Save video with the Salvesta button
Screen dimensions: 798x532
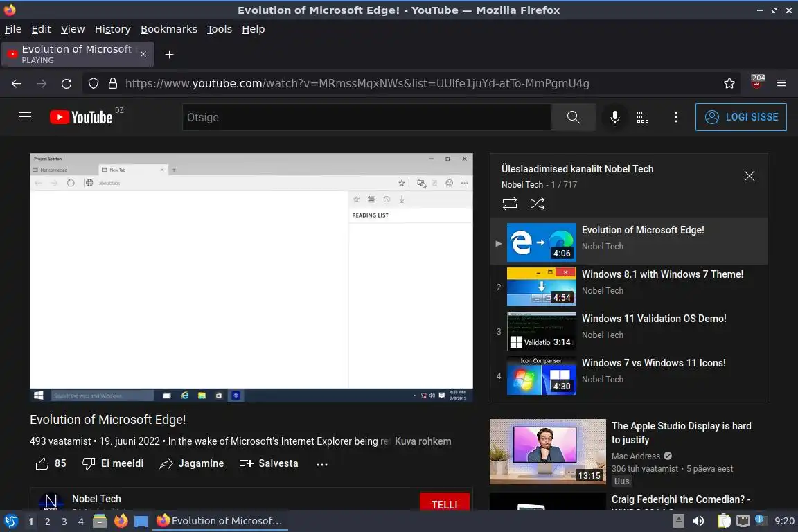click(269, 463)
